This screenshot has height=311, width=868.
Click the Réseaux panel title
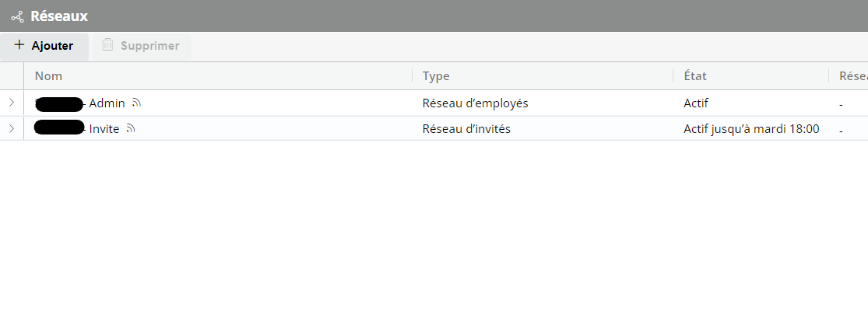tap(59, 16)
